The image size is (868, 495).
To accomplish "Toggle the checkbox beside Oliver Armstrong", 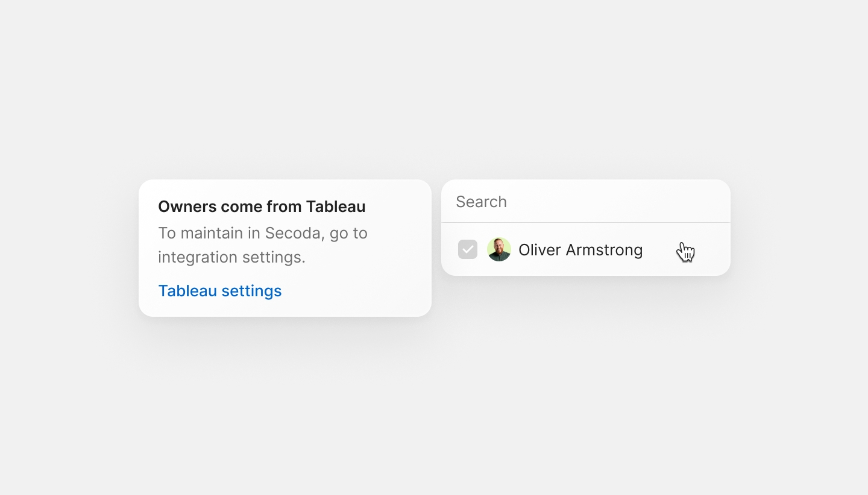I will 468,249.
